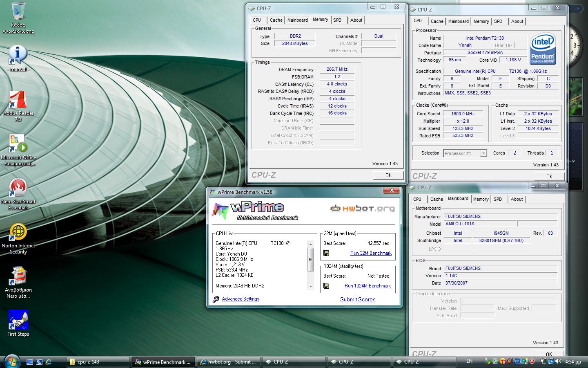Click the Submit Scores link

(358, 299)
